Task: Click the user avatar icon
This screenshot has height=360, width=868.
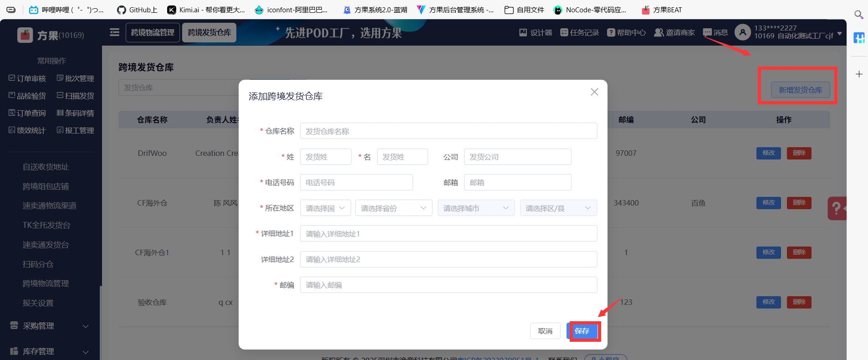Action: coord(743,32)
